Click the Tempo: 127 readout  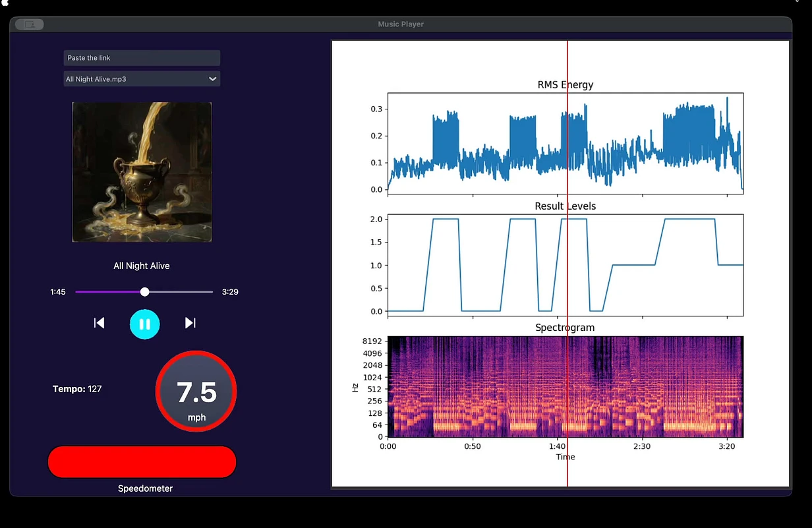[x=77, y=389]
